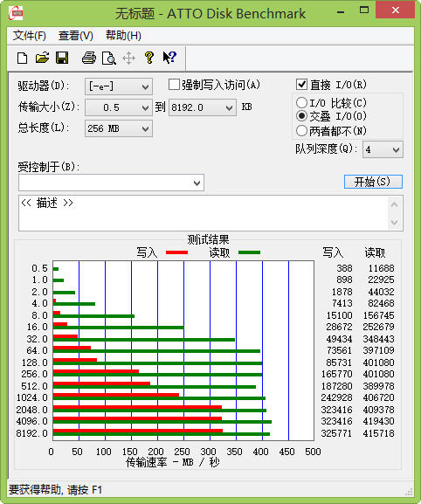421x504 pixels.
Task: Open 队列深度 dropdown showing 4
Action: pos(383,149)
